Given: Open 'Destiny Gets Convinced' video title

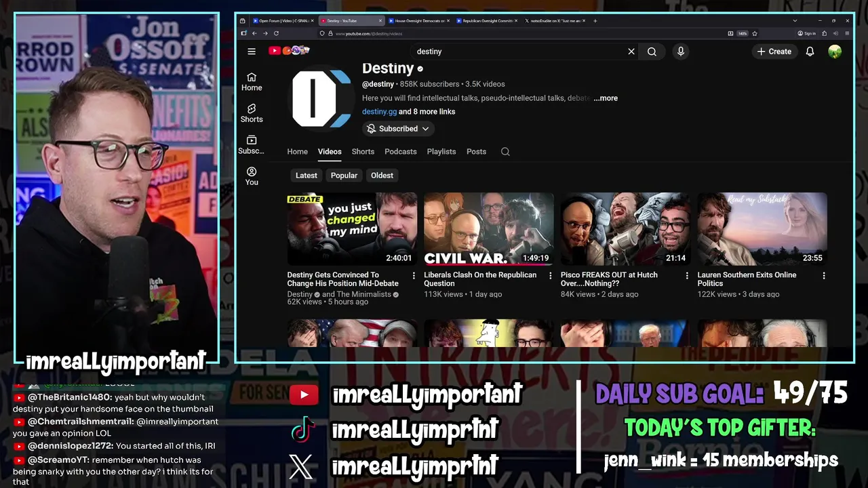Looking at the screenshot, I should [x=343, y=279].
